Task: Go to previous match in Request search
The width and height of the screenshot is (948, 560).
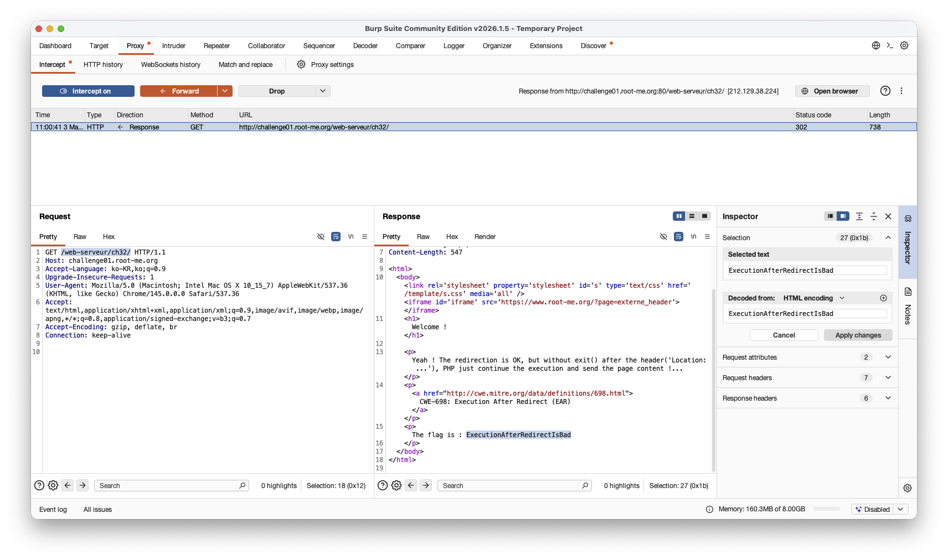Action: tap(68, 485)
